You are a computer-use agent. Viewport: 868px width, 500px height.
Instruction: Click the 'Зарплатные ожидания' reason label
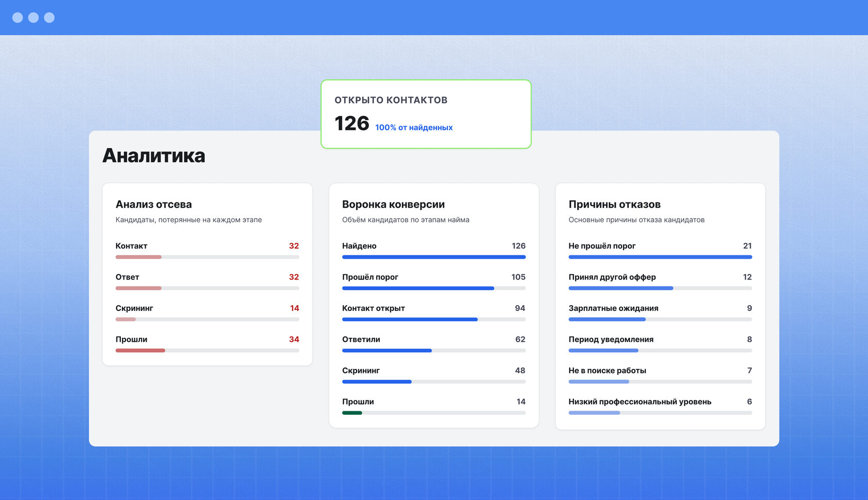(613, 308)
